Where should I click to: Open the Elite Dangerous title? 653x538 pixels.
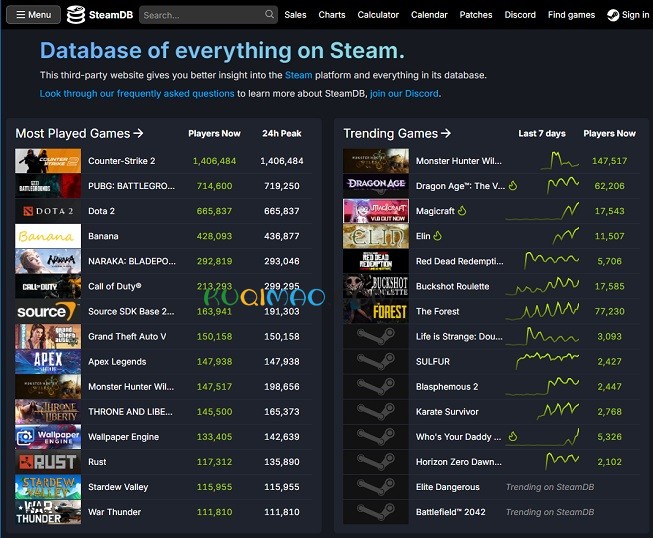448,487
